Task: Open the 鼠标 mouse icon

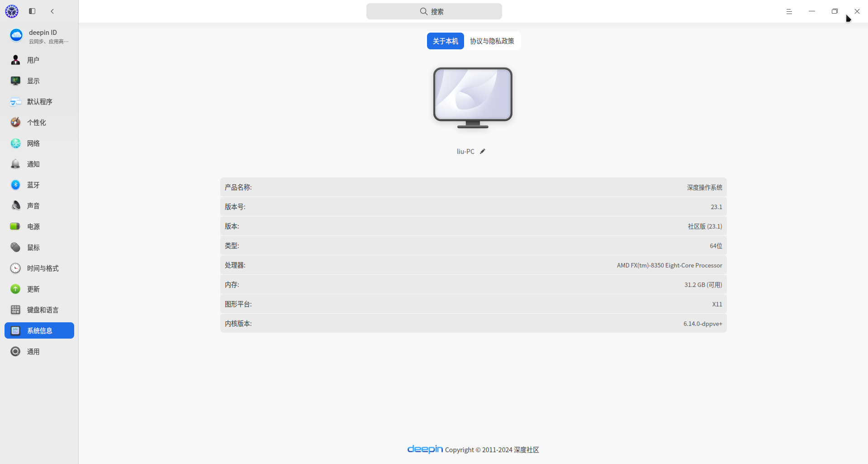Action: pyautogui.click(x=15, y=247)
